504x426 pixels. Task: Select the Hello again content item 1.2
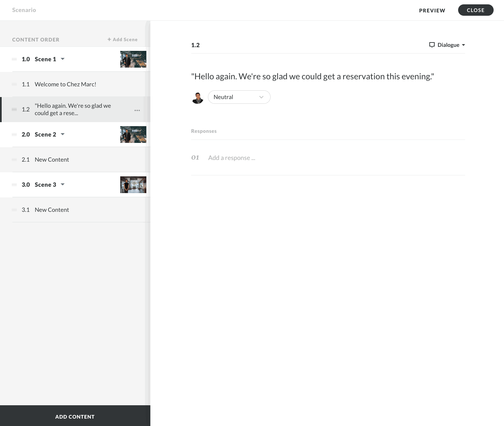tap(75, 109)
